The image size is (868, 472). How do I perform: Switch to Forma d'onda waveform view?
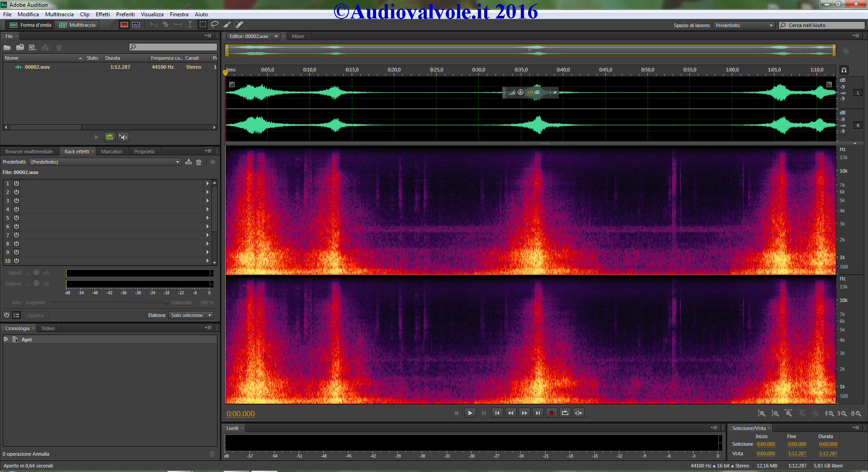pyautogui.click(x=30, y=25)
